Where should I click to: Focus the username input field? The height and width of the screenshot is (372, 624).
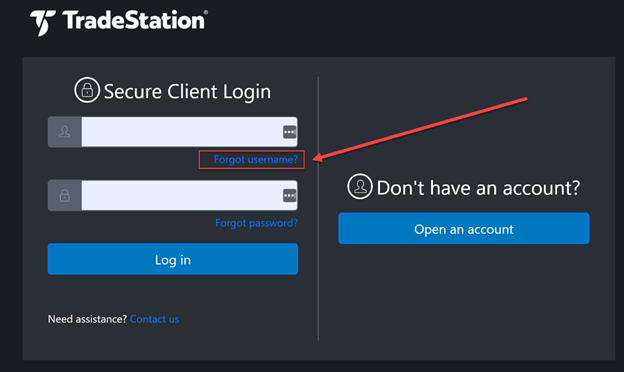tap(189, 132)
